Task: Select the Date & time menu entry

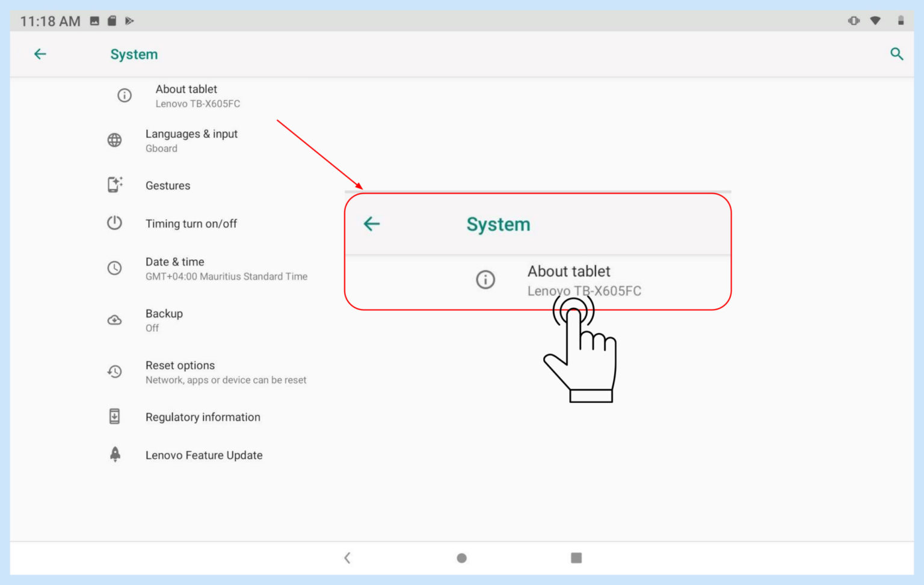Action: click(174, 268)
